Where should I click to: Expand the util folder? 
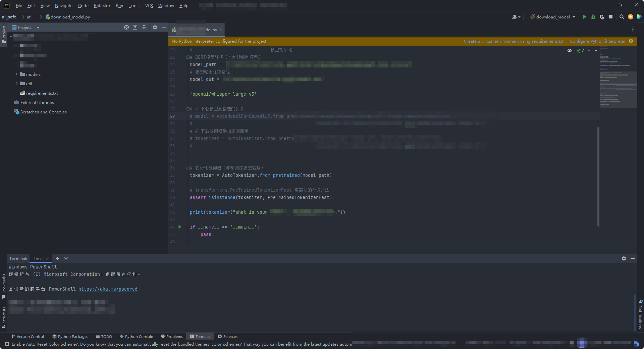(x=16, y=84)
